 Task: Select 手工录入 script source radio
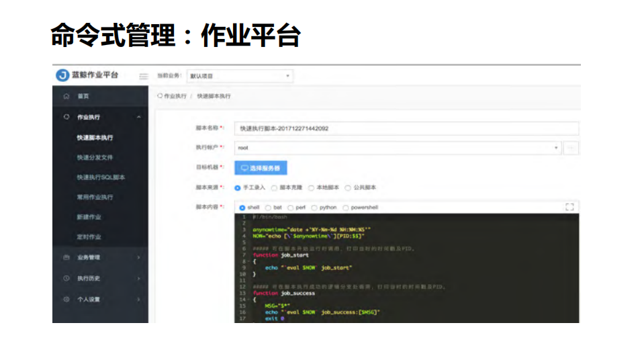click(x=238, y=188)
